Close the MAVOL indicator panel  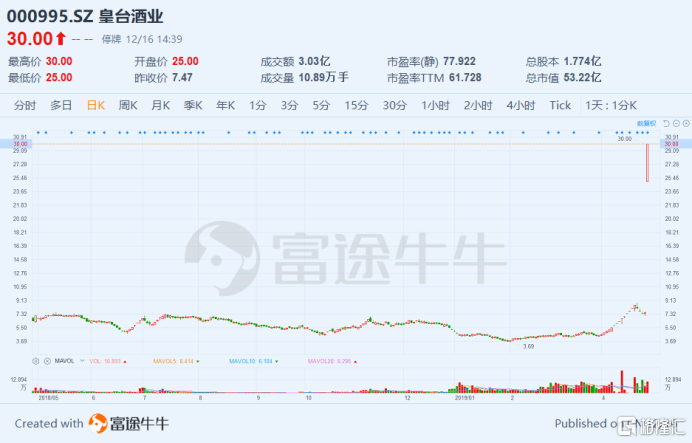47,361
